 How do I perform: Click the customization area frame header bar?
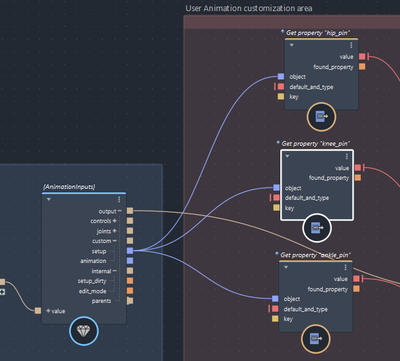[x=292, y=22]
